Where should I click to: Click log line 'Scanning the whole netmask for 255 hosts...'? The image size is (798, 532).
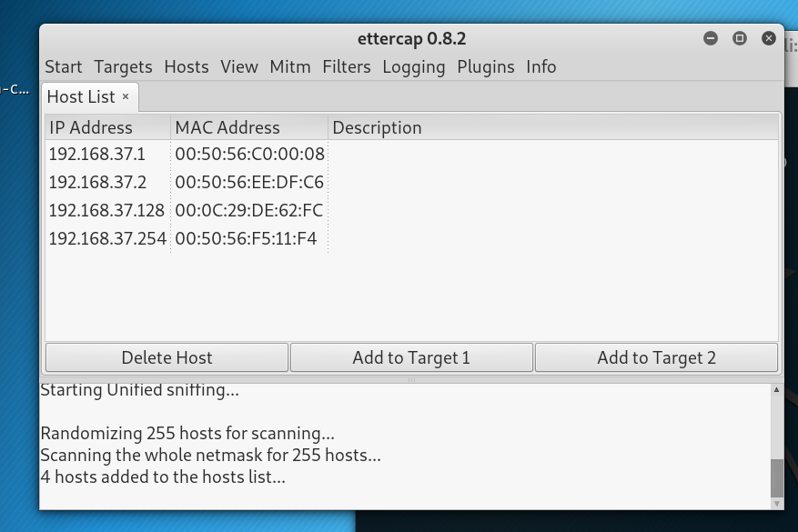(211, 455)
